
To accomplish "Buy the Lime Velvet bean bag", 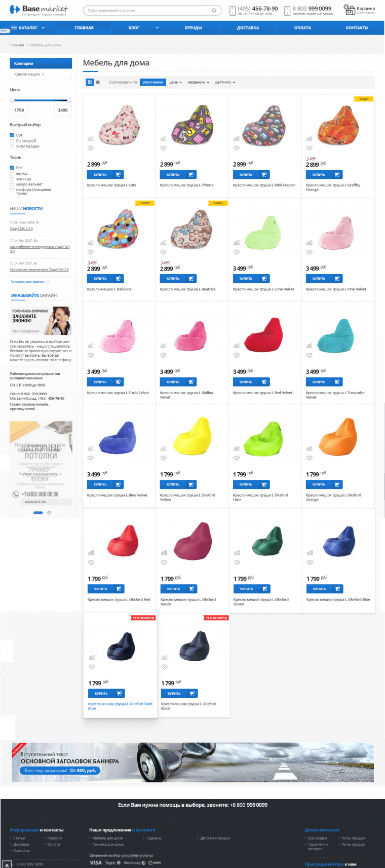I will pyautogui.click(x=251, y=279).
